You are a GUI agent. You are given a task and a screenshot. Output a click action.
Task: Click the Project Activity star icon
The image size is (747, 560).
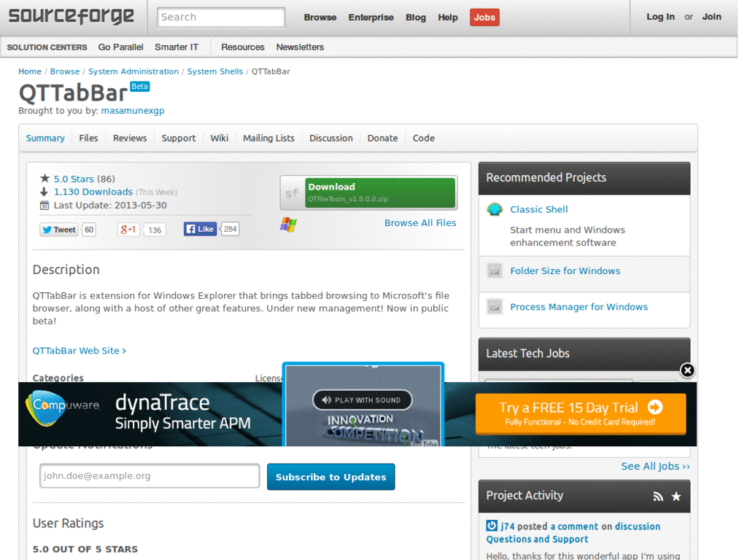pos(676,497)
